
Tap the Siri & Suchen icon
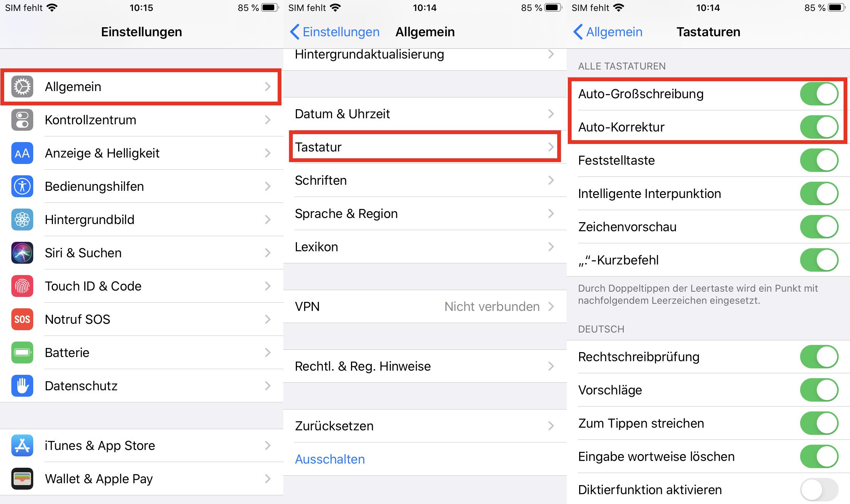click(x=22, y=253)
